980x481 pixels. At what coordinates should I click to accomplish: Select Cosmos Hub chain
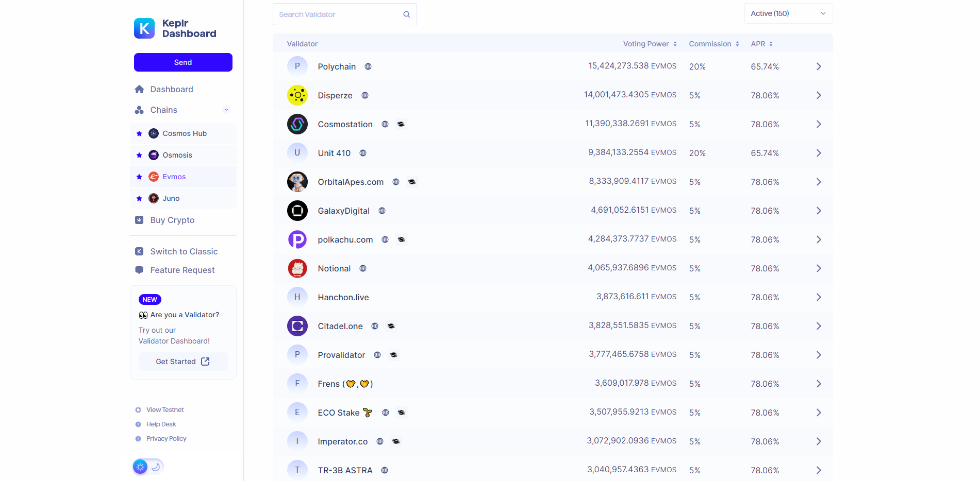coord(183,133)
